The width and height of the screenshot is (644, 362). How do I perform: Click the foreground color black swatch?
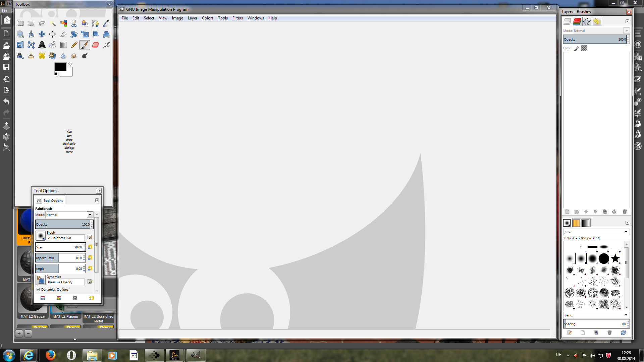click(x=60, y=67)
